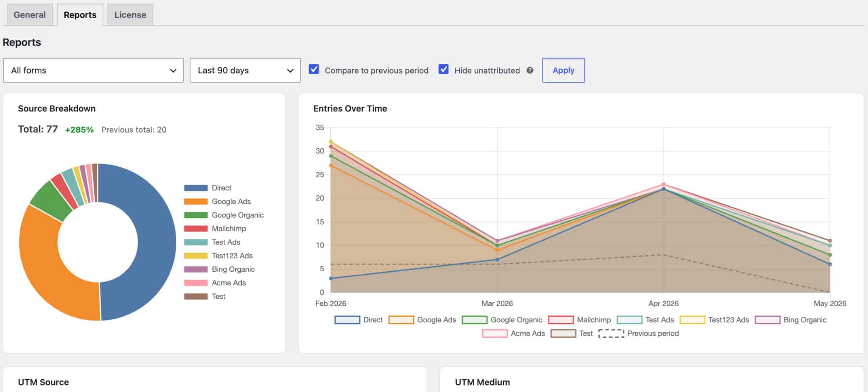The height and width of the screenshot is (392, 868).
Task: Toggle Google Organic in the donut legend
Action: 224,215
